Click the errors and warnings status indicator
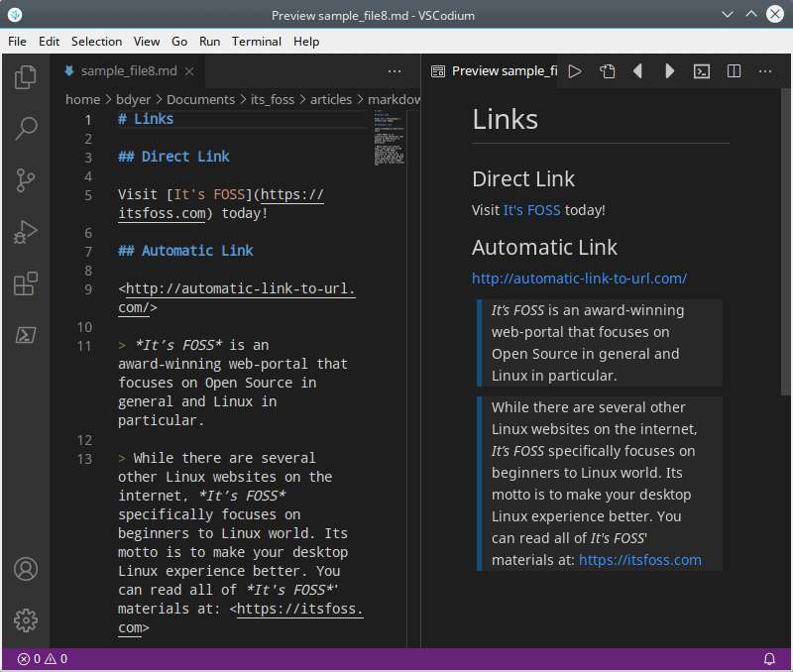 [x=36, y=658]
